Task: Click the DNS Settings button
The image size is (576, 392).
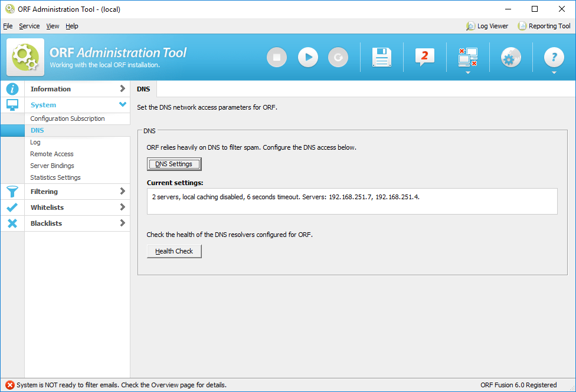Action: click(174, 164)
